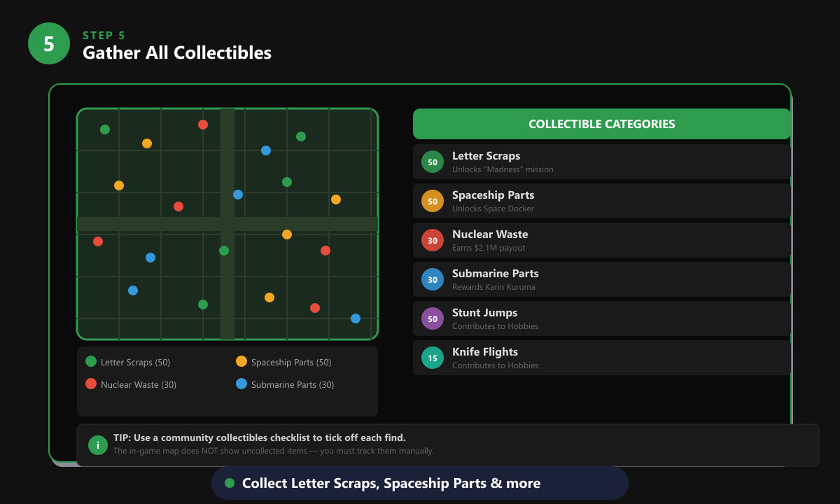This screenshot has height=504, width=840.
Task: Click the COLLECTIBLE CATEGORIES header bar
Action: pos(602,124)
